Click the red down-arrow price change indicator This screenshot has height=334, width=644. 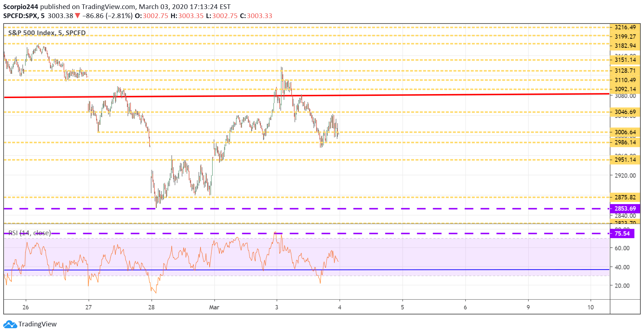[77, 16]
